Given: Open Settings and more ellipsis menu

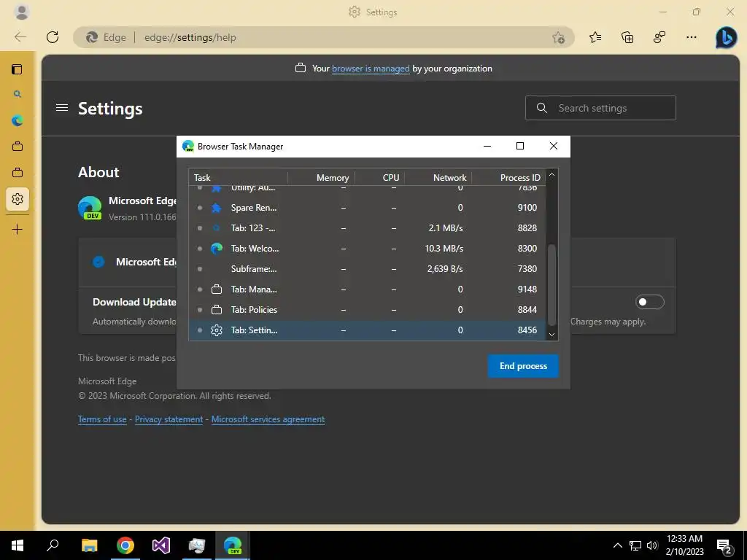Looking at the screenshot, I should point(692,37).
